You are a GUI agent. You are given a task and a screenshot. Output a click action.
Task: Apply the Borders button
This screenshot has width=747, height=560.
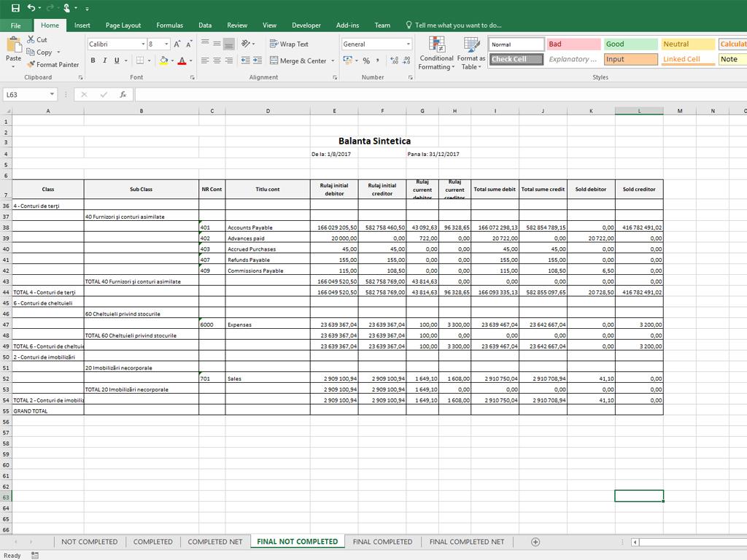(140, 61)
